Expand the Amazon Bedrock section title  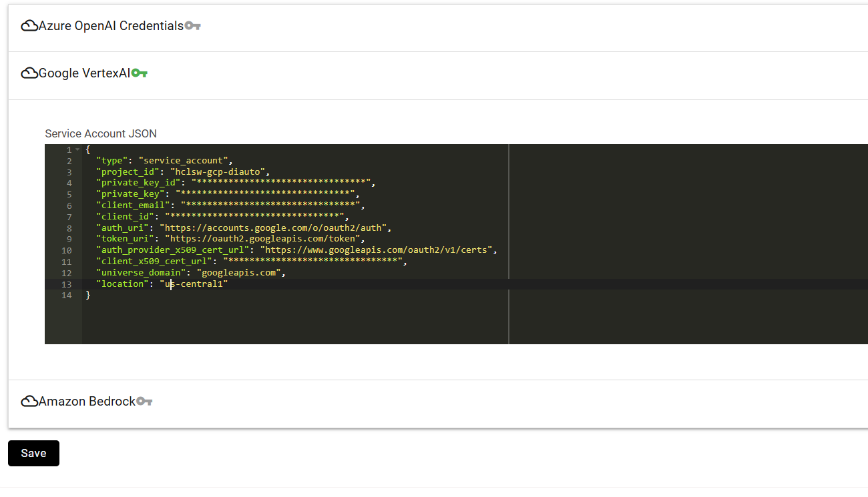[87, 402]
